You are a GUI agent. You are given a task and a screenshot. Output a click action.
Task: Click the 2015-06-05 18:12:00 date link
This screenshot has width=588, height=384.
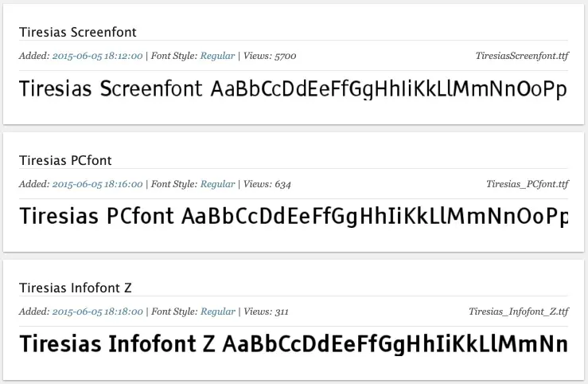(97, 56)
